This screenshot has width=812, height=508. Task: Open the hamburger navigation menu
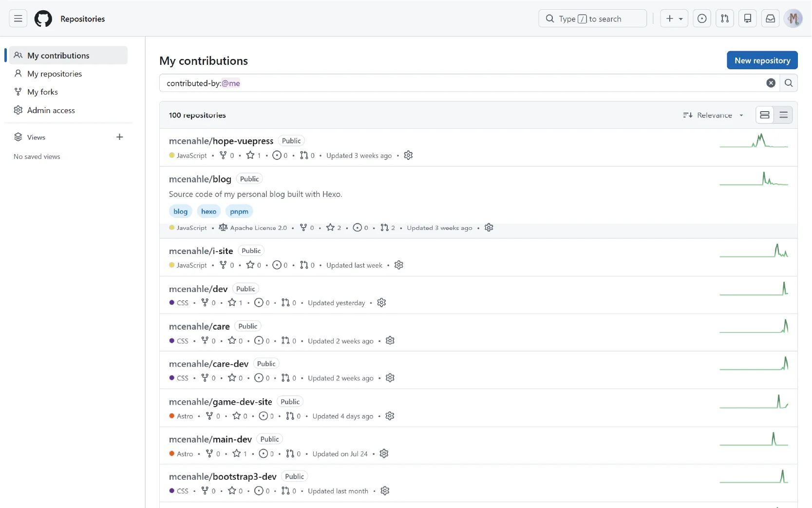pos(18,19)
